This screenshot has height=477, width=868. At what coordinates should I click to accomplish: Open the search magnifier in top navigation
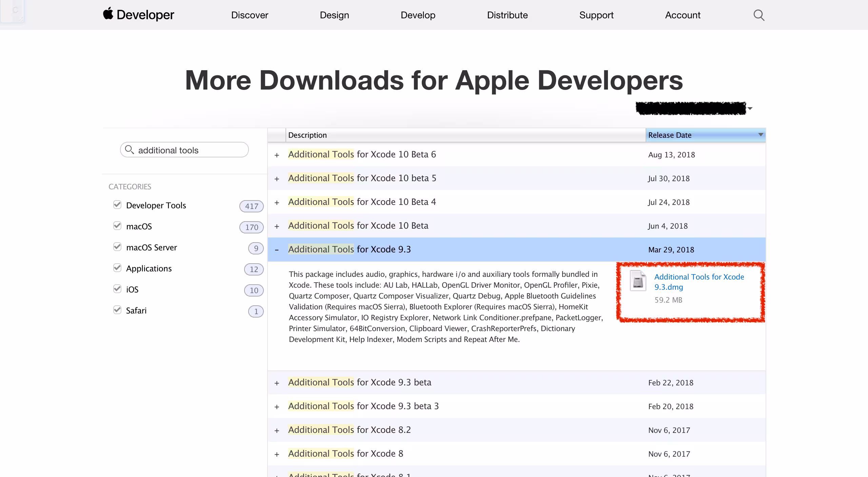[759, 15]
